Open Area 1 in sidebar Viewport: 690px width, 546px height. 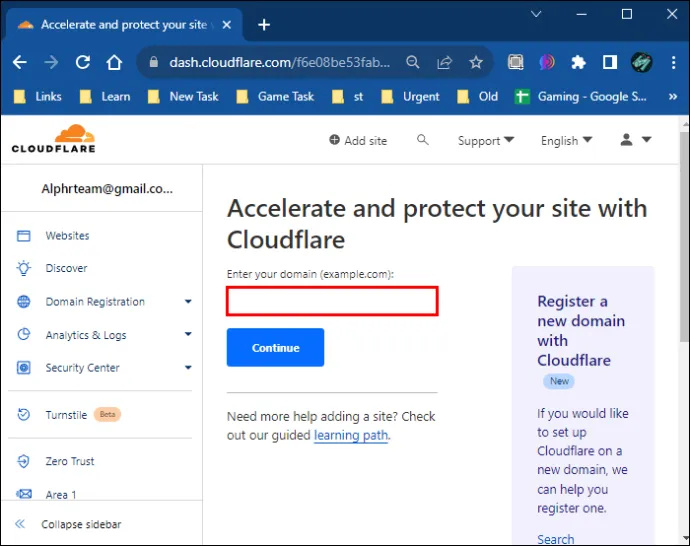pyautogui.click(x=61, y=495)
